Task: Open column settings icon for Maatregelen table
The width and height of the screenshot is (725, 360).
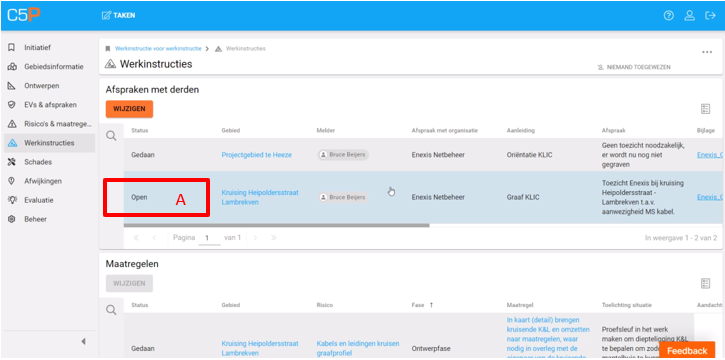Action: 705,283
